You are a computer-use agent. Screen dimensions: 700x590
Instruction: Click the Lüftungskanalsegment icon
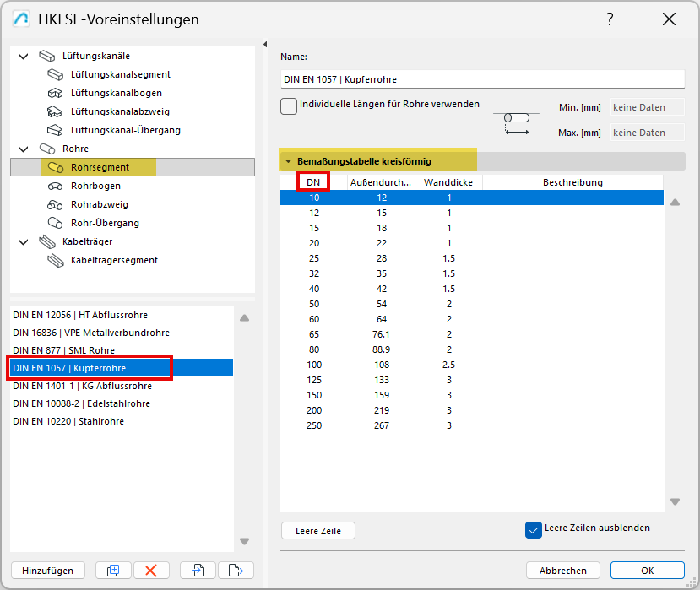pos(56,74)
